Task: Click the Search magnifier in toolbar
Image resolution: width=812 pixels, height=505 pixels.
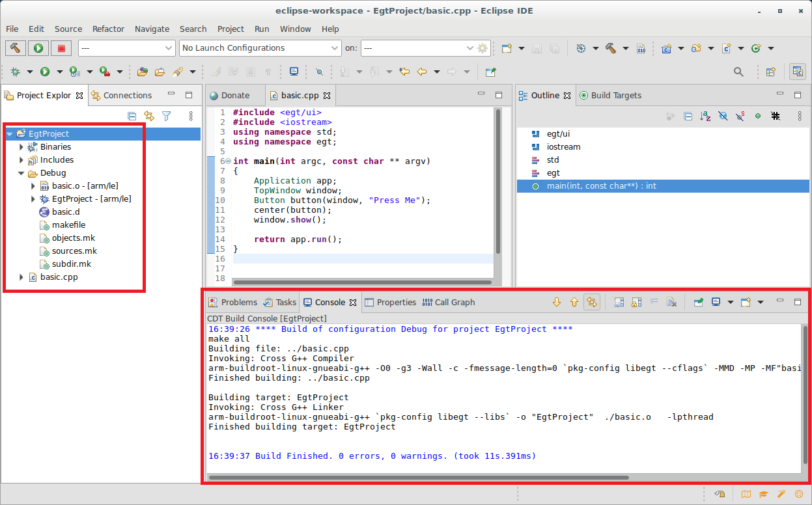Action: 738,72
